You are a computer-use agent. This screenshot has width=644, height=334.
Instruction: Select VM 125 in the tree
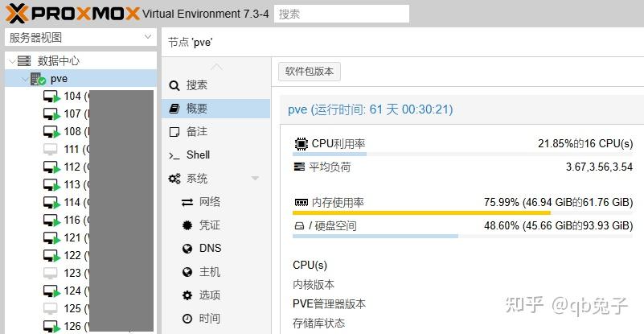pos(72,308)
